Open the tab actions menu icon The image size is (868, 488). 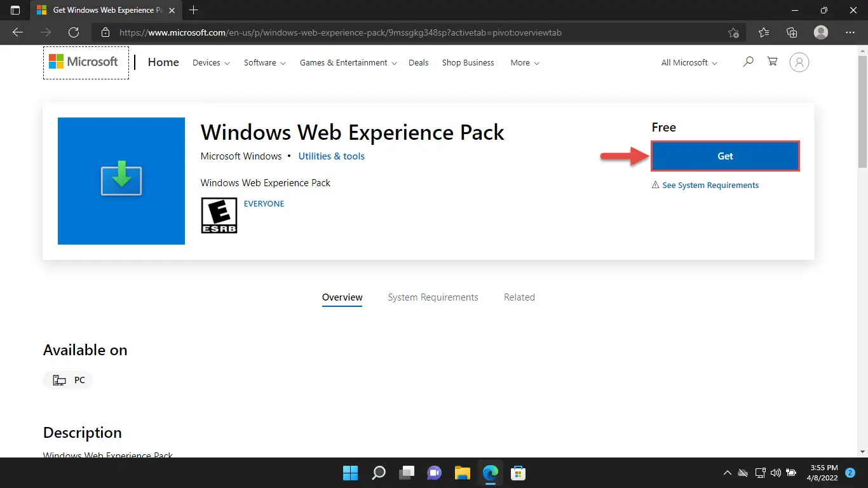click(15, 10)
